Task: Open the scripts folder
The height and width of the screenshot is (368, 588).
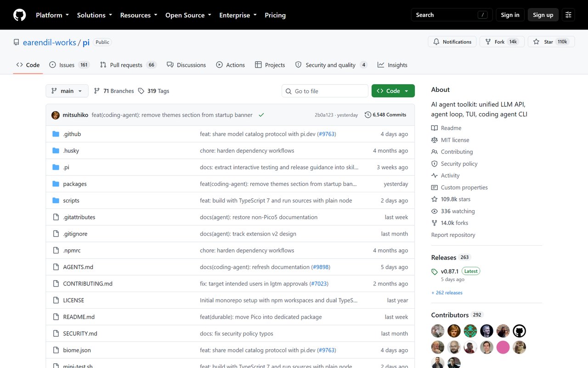Action: tap(71, 201)
